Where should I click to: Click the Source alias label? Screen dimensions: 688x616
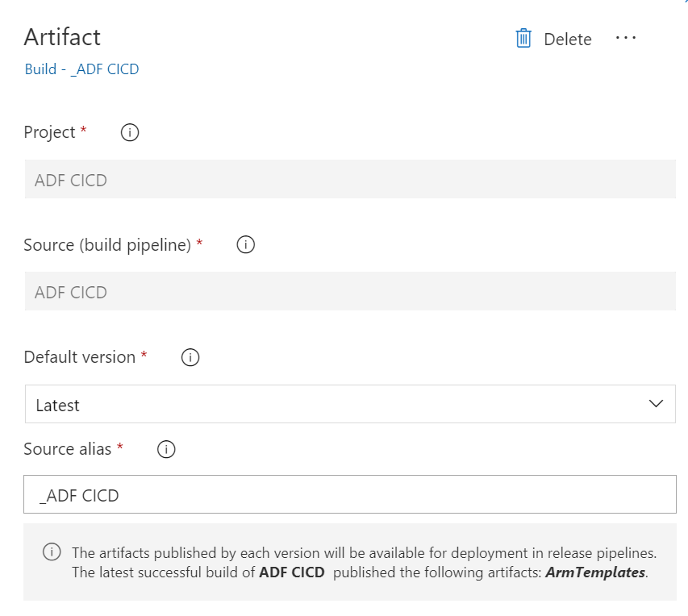[68, 449]
